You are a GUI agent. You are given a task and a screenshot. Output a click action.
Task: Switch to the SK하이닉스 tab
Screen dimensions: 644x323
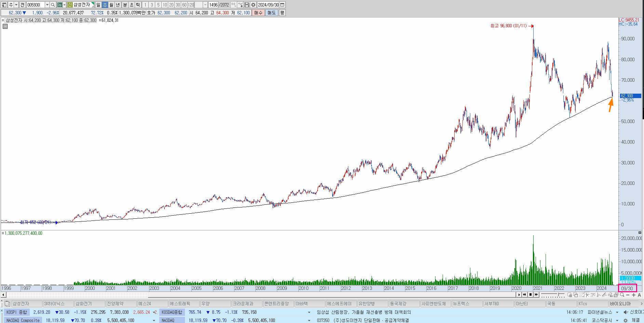pos(58,304)
